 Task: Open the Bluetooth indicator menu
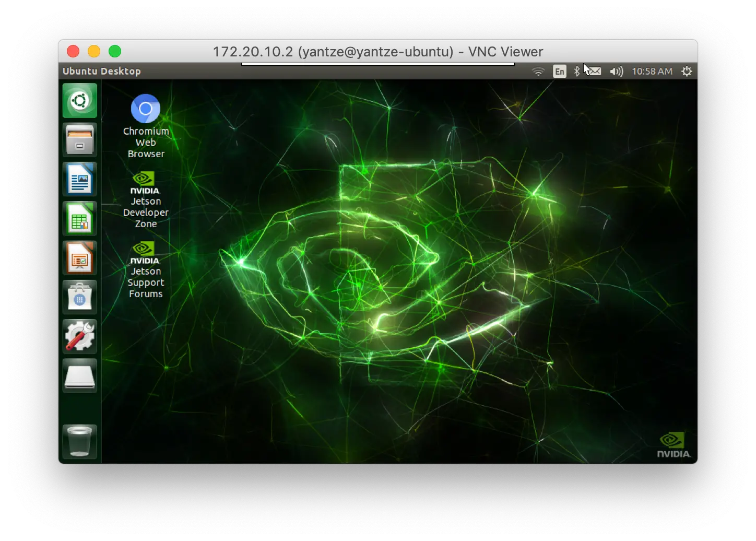click(576, 72)
